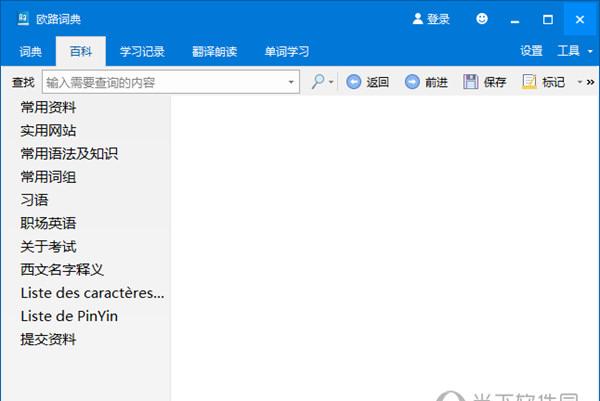Open the smiley face feedback icon
The width and height of the screenshot is (600, 401).
pyautogui.click(x=482, y=19)
